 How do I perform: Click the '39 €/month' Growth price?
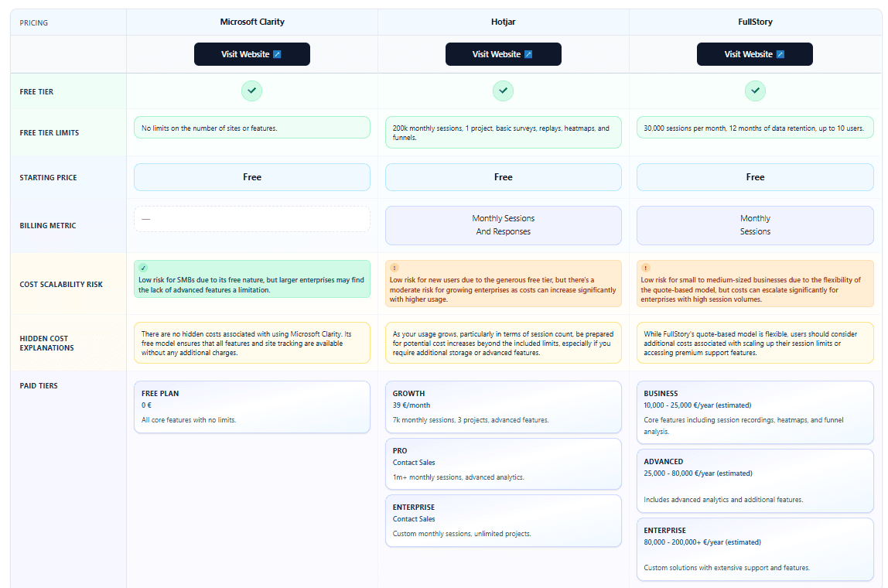[x=412, y=405]
